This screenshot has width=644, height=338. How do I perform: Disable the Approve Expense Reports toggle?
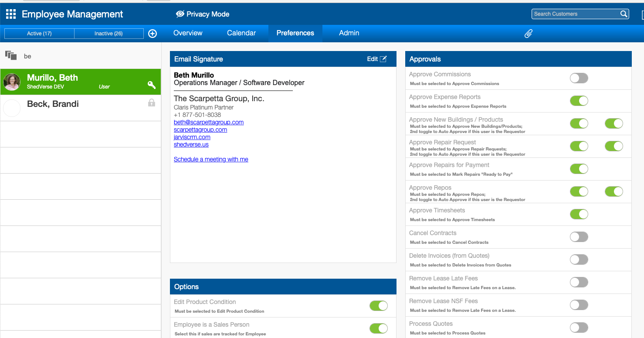tap(579, 101)
